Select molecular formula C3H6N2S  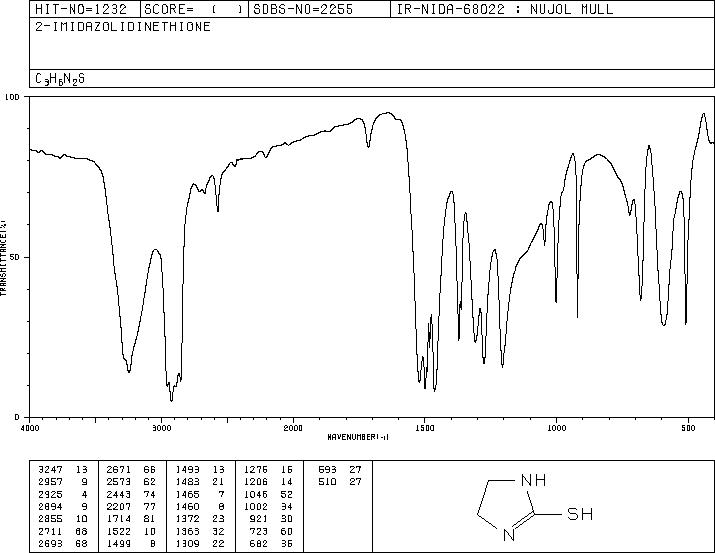point(60,79)
